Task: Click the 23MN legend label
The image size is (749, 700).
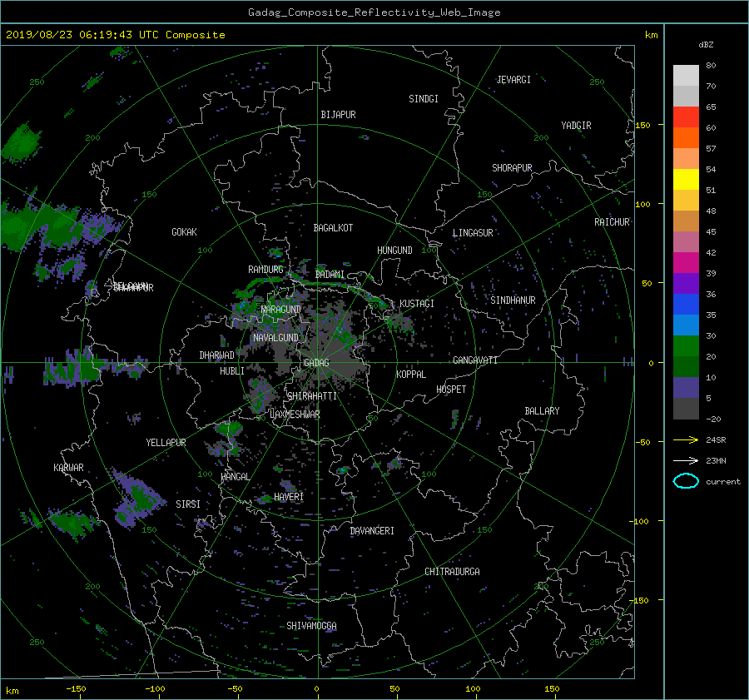Action: click(x=716, y=461)
